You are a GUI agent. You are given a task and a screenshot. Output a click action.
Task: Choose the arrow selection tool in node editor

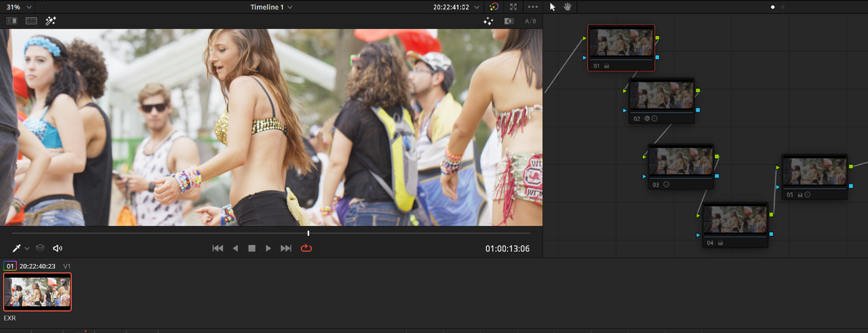click(x=552, y=7)
